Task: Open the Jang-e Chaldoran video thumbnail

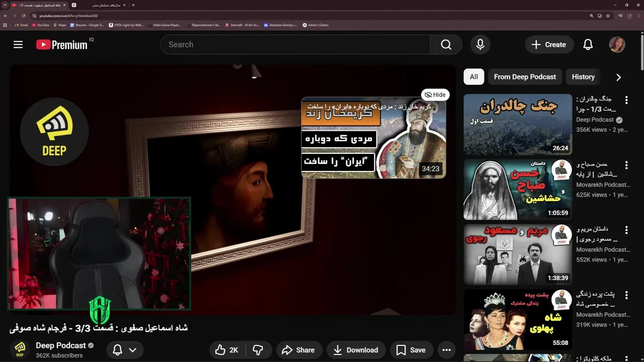Action: (518, 124)
